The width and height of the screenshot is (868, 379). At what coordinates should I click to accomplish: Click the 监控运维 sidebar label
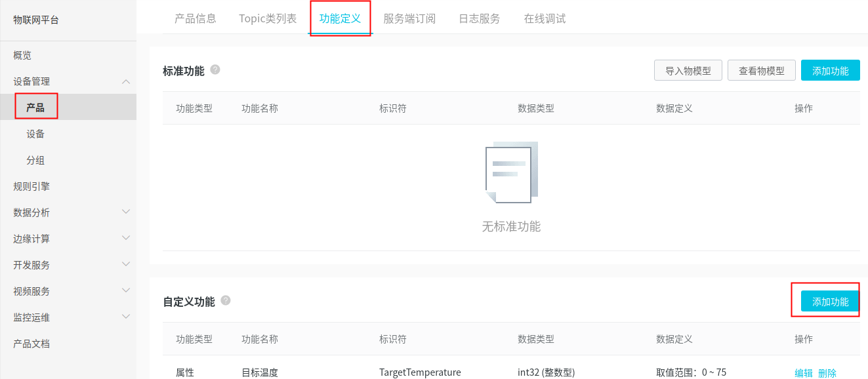[x=31, y=317]
